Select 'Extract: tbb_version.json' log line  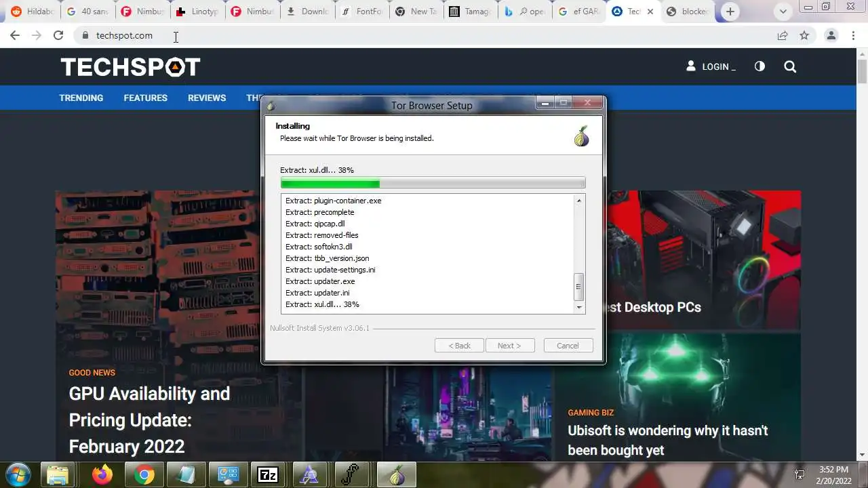(x=327, y=258)
